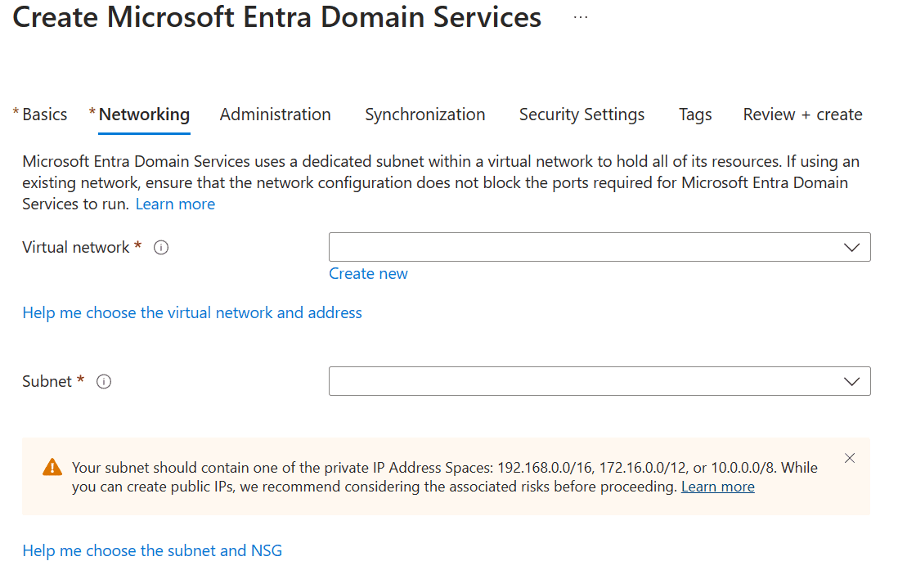Switch to the Tags tab
Image resolution: width=907 pixels, height=588 pixels.
tap(695, 114)
